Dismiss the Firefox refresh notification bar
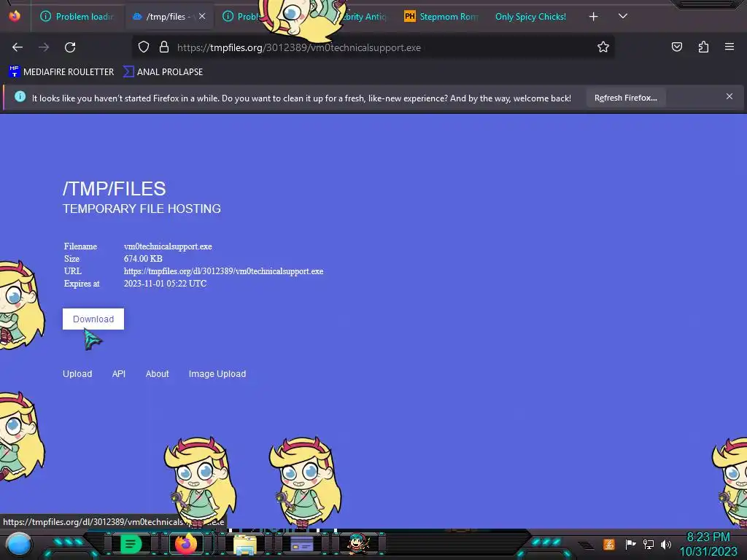The width and height of the screenshot is (747, 560). click(x=729, y=97)
